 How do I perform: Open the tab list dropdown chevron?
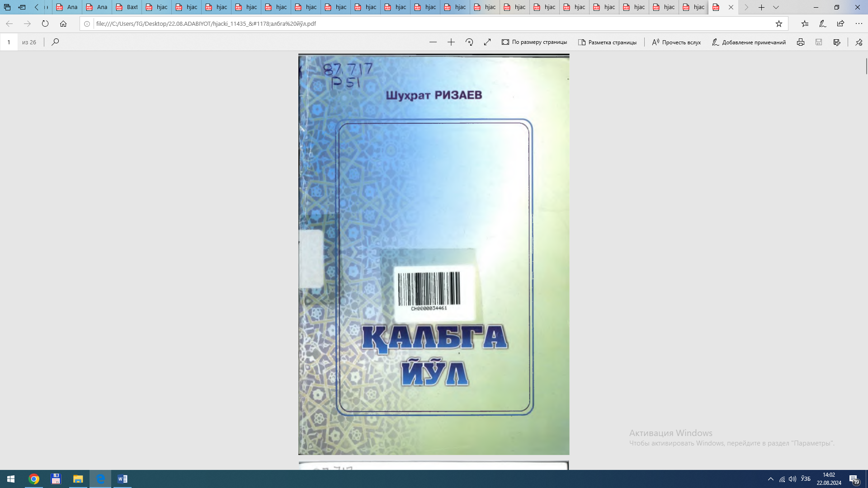coord(776,7)
